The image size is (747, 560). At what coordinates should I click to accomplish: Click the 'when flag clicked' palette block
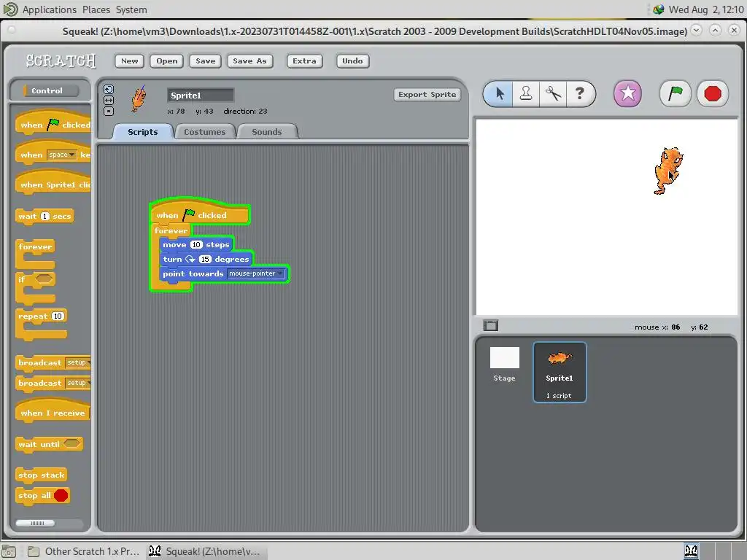tap(53, 122)
